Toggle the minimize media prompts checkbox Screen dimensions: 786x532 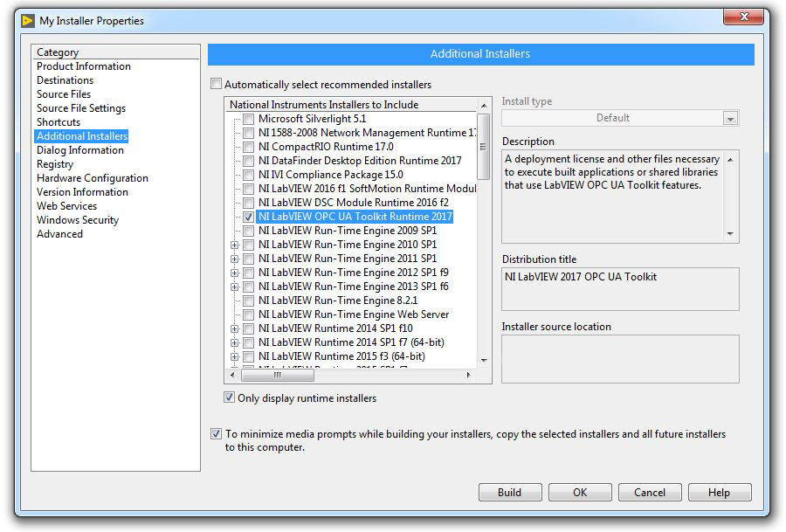(x=216, y=433)
